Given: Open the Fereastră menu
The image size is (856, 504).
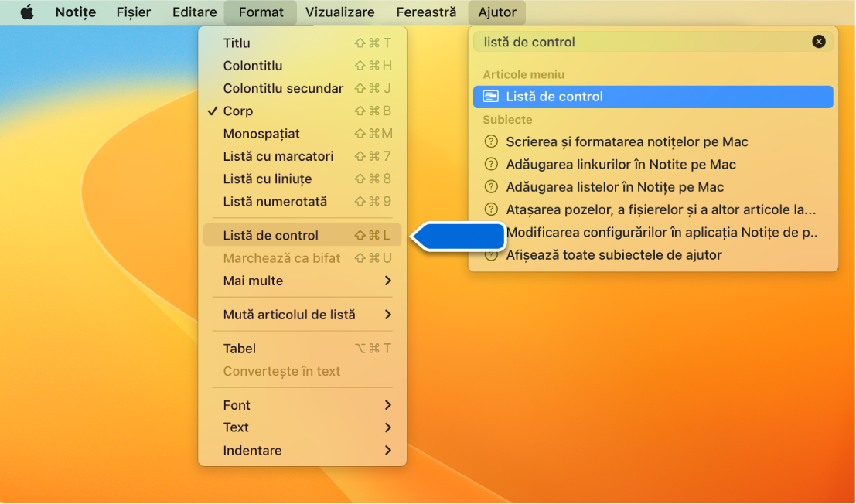Looking at the screenshot, I should [426, 12].
